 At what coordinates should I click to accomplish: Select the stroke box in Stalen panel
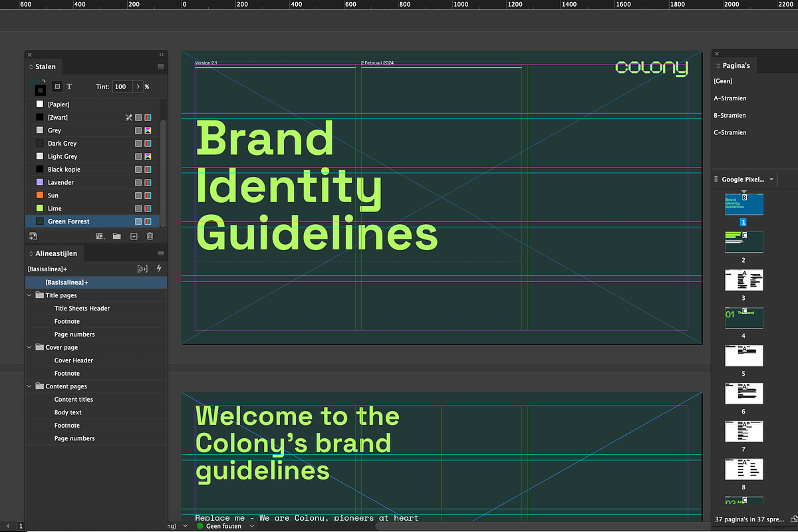tap(41, 90)
